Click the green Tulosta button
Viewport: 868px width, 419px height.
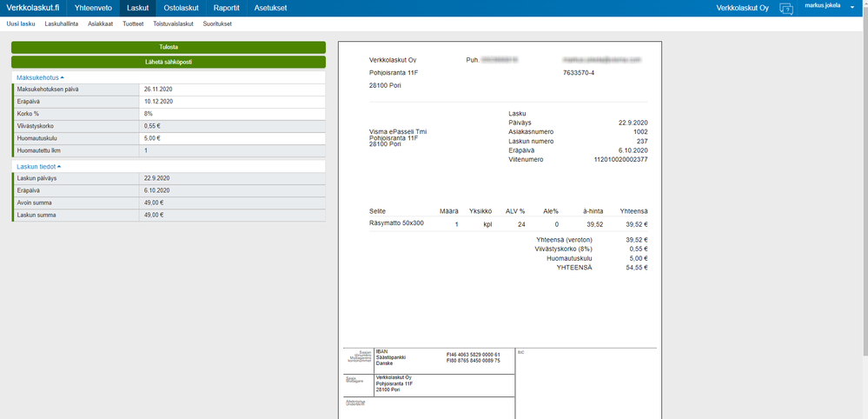169,48
